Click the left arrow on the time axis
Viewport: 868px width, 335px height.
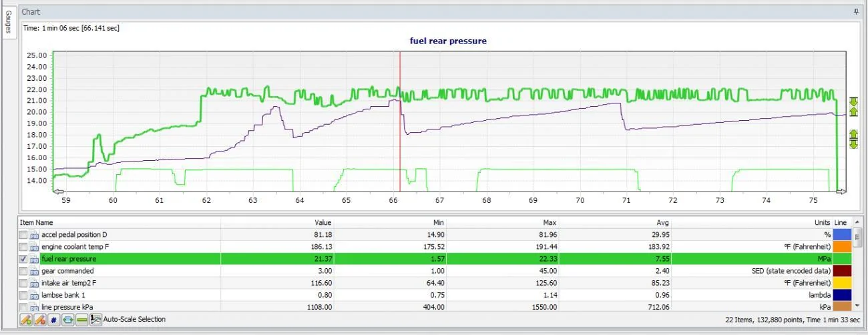pyautogui.click(x=57, y=192)
